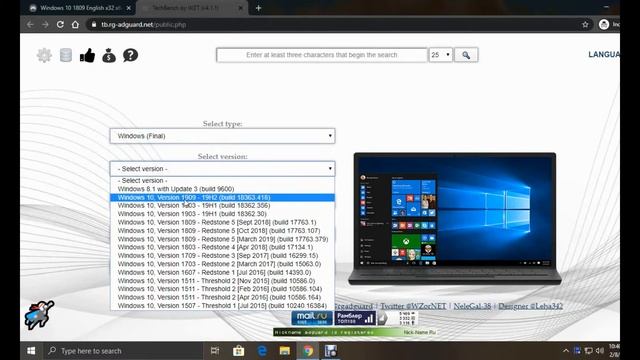Click the laptop Windows 10 image

[455, 218]
